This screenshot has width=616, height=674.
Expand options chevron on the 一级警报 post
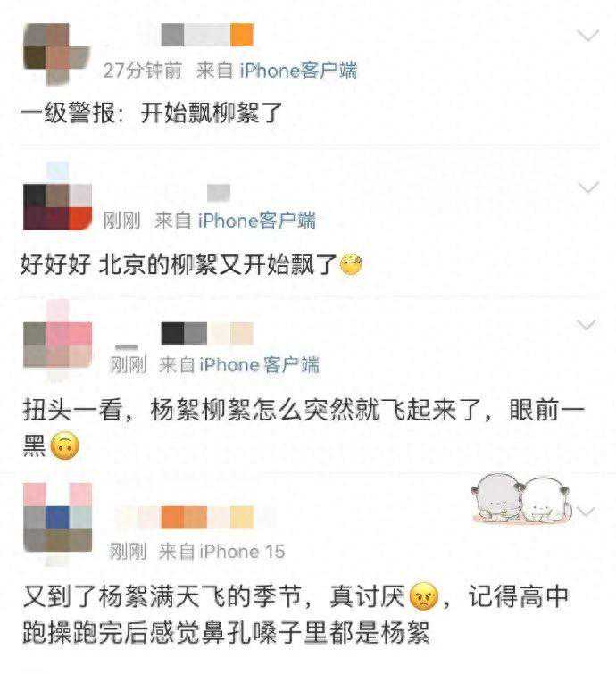587,35
